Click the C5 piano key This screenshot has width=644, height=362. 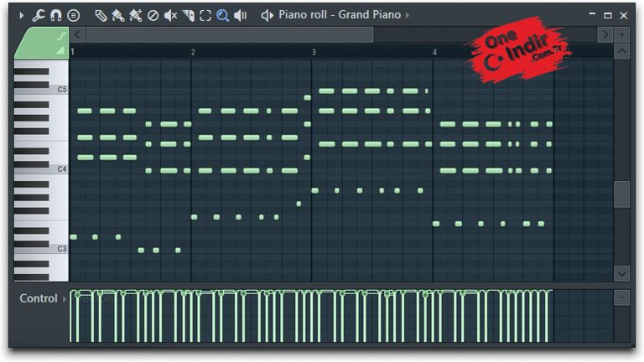(41, 89)
